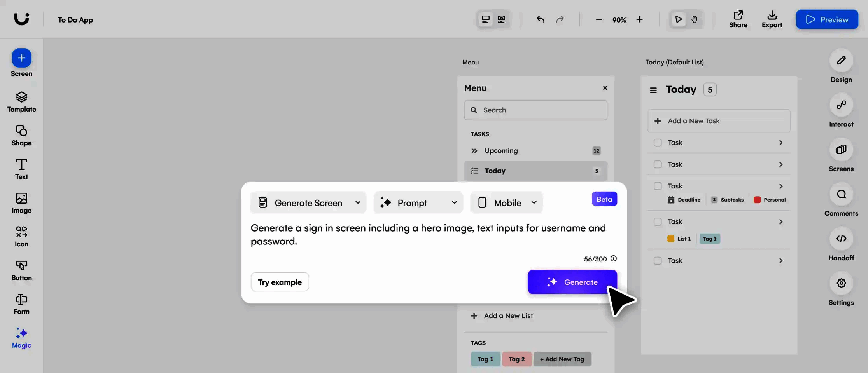Image resolution: width=868 pixels, height=373 pixels.
Task: Select Upcoming in the Menu tasks
Action: pyautogui.click(x=536, y=151)
